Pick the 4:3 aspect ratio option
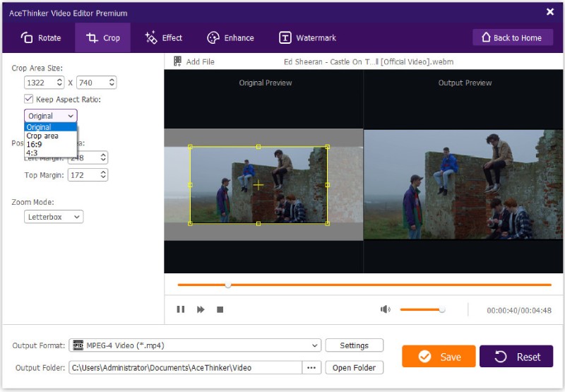The image size is (565, 392). click(50, 153)
